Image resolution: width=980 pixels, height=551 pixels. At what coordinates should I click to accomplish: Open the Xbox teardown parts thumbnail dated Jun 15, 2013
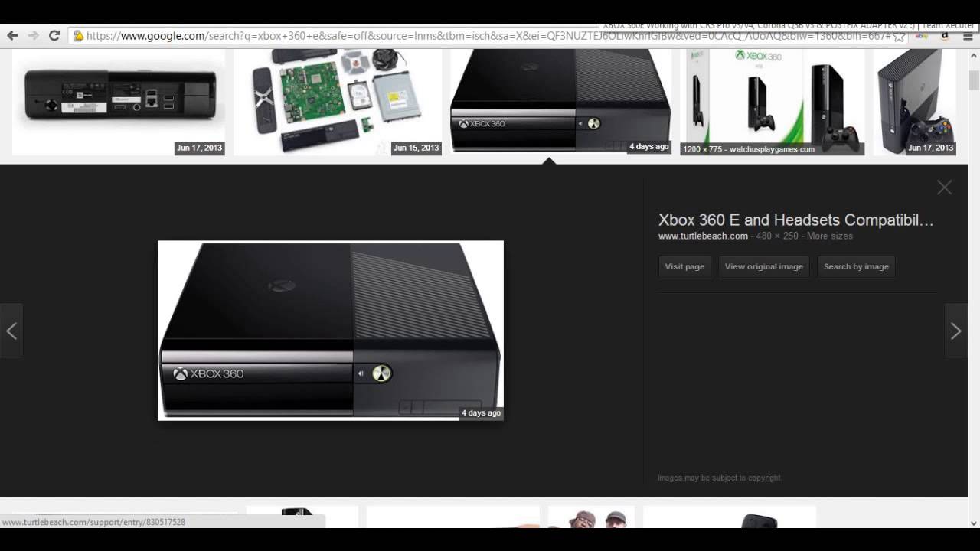[x=338, y=102]
